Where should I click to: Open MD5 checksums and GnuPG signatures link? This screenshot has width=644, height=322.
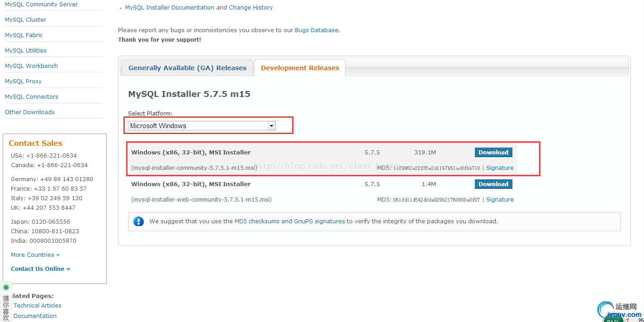point(290,221)
